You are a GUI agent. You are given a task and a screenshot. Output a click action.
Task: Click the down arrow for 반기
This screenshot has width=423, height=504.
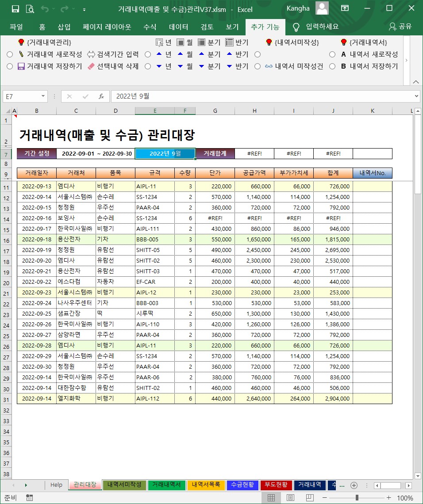[x=229, y=66]
